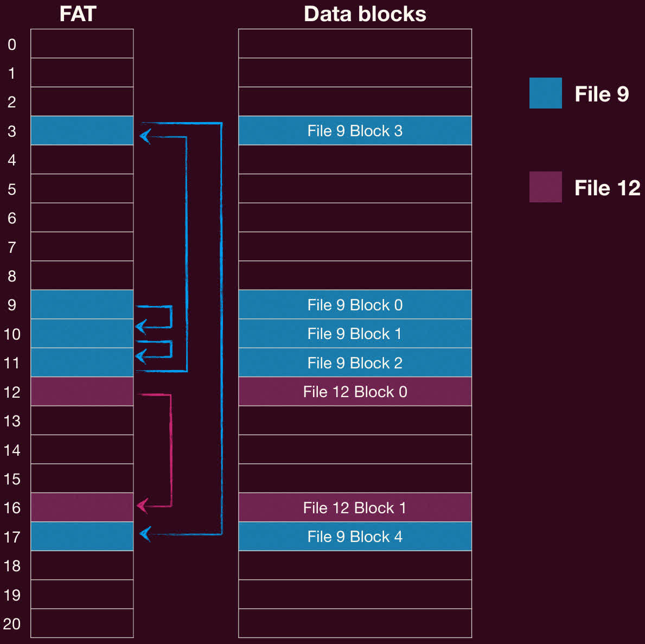This screenshot has height=644, width=645.
Task: Click the File 12 legend label
Action: (607, 188)
